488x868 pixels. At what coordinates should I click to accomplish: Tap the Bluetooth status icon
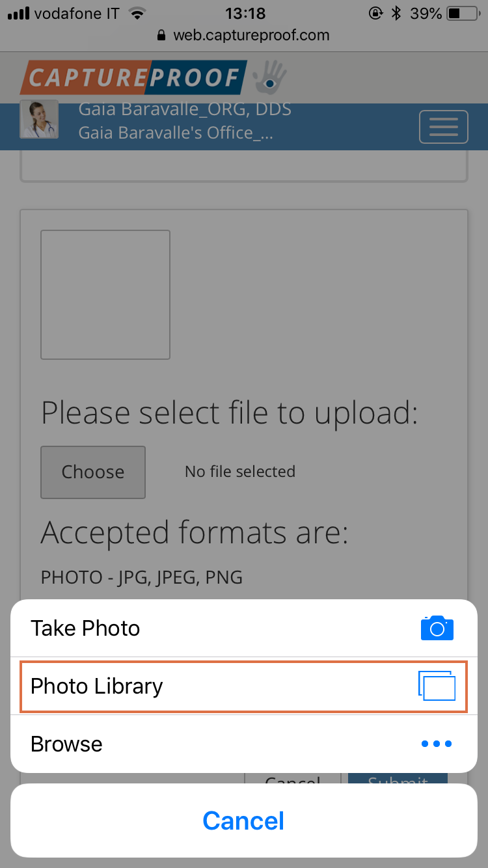pos(396,13)
